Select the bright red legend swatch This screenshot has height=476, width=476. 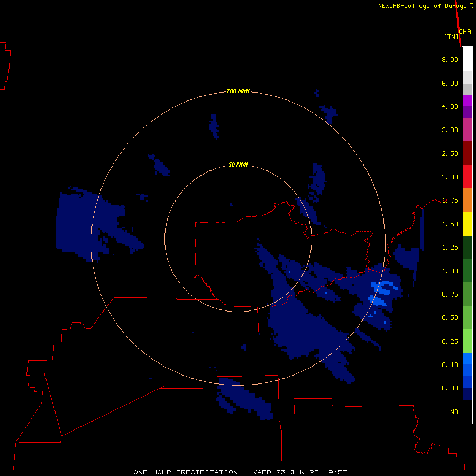467,177
